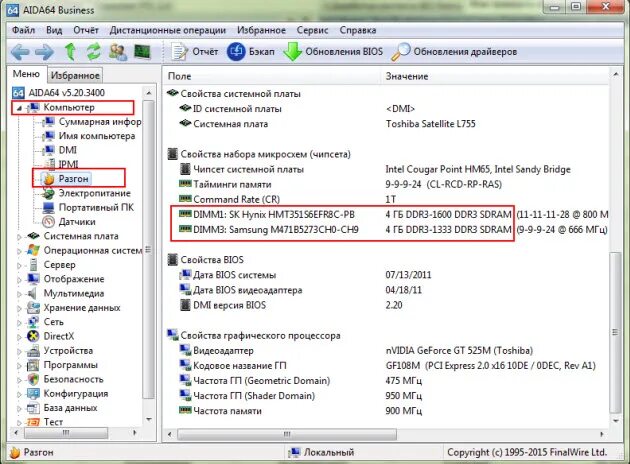Open the users management toolbar icon
The height and width of the screenshot is (464, 630).
(x=118, y=52)
